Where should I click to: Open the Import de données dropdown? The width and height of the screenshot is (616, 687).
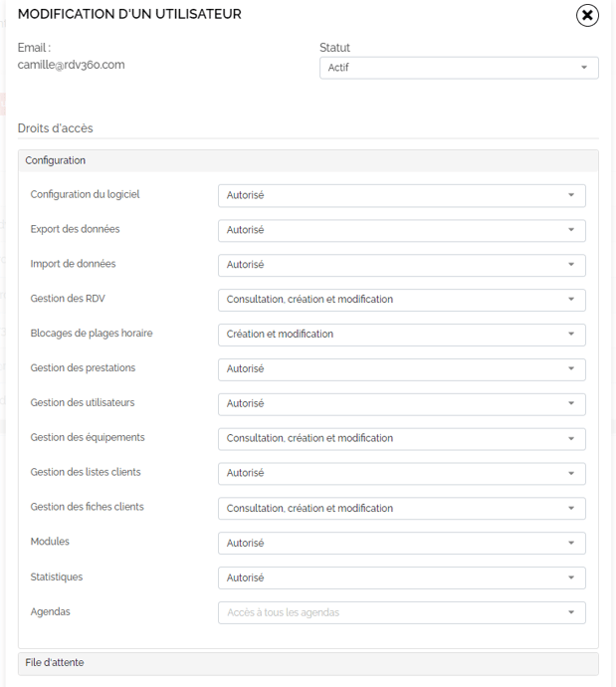tap(401, 265)
